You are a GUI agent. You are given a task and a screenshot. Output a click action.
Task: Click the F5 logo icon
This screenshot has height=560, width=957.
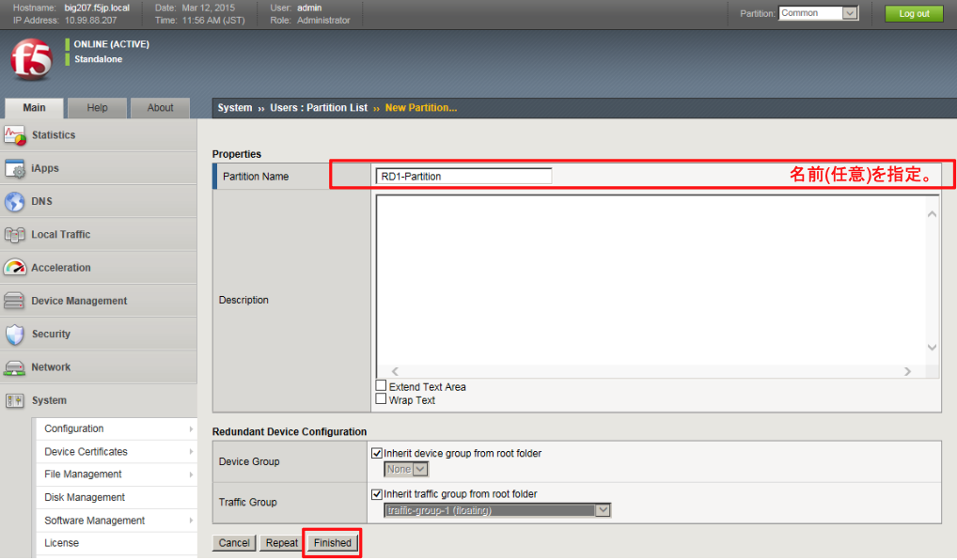point(32,59)
